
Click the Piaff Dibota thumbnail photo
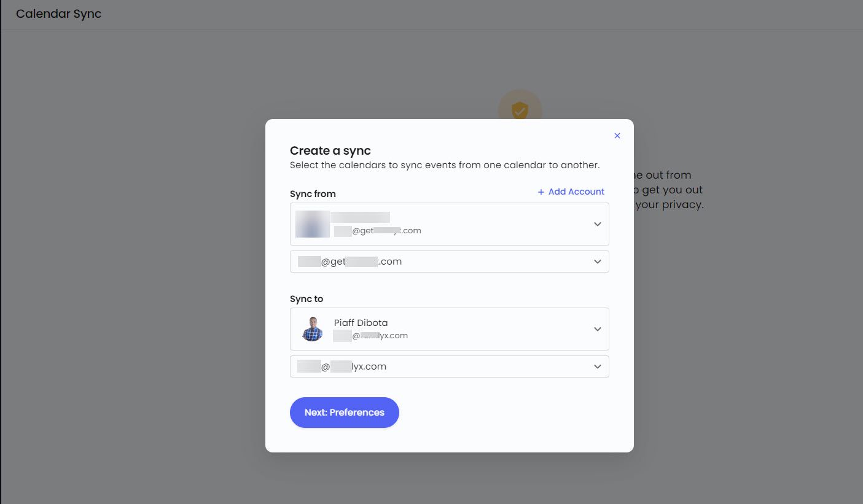pyautogui.click(x=312, y=329)
